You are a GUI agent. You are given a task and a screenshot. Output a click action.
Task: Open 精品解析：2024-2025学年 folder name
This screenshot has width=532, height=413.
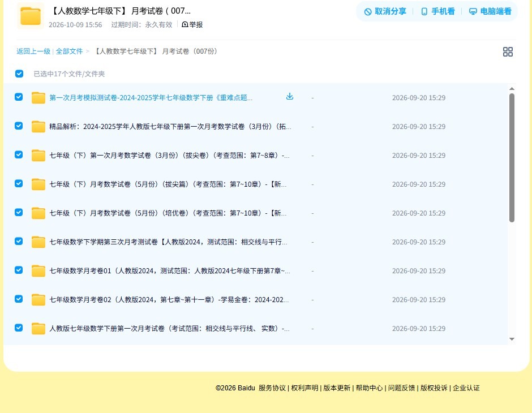(x=170, y=127)
